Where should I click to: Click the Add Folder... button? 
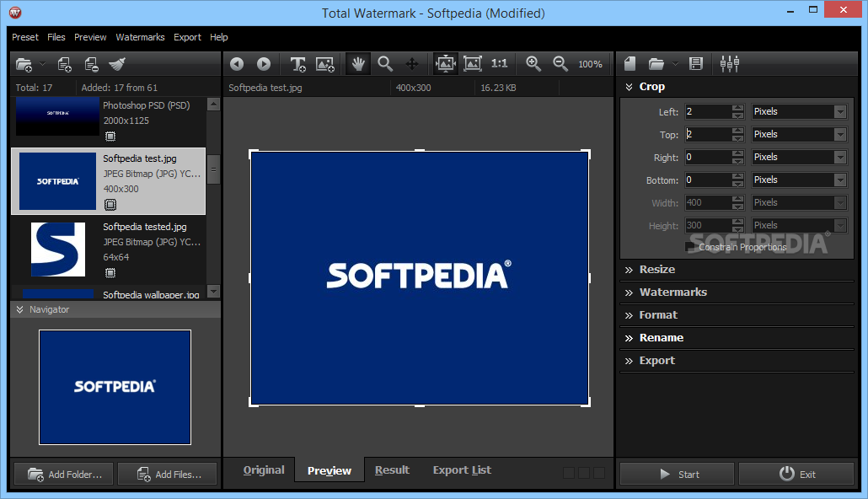pos(64,474)
